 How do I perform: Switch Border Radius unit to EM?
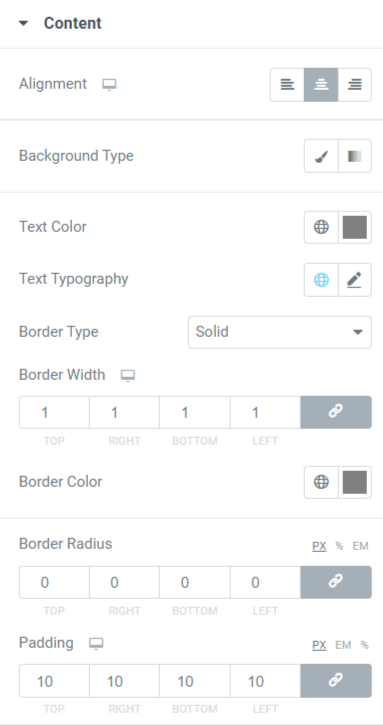click(x=360, y=546)
